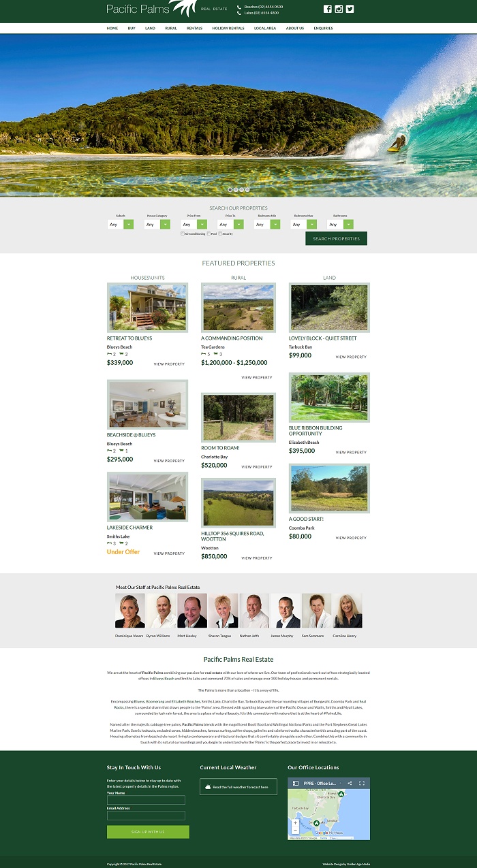View property for Lakeside Charmer
This screenshot has height=868, width=477.
[x=169, y=553]
